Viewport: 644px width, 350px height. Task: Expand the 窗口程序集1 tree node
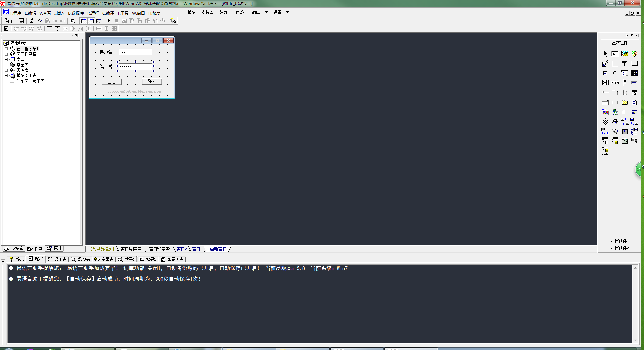[x=6, y=49]
